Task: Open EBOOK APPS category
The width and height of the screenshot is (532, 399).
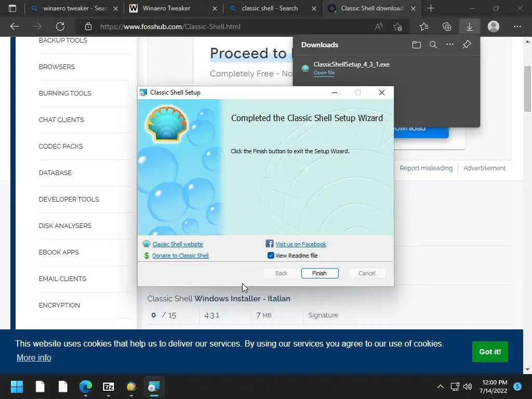Action: coord(59,252)
